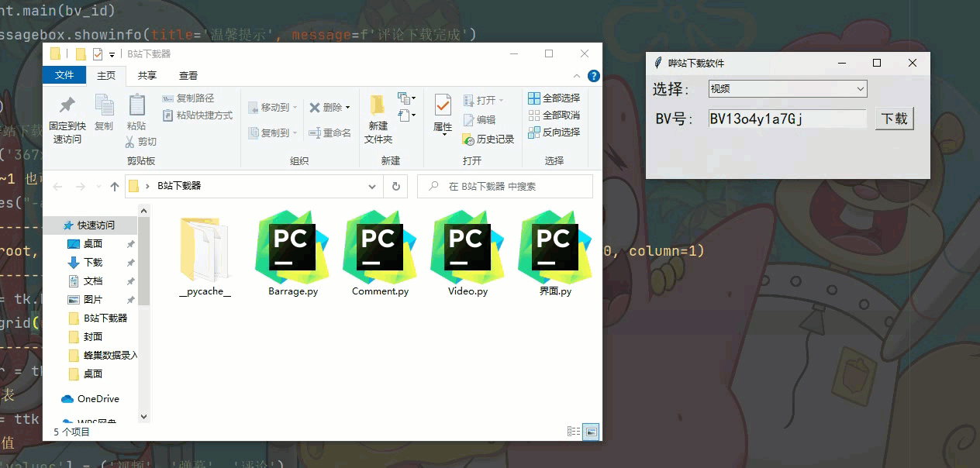Switch to the Home (主页) ribbon tab
The image size is (980, 468).
coord(106,75)
